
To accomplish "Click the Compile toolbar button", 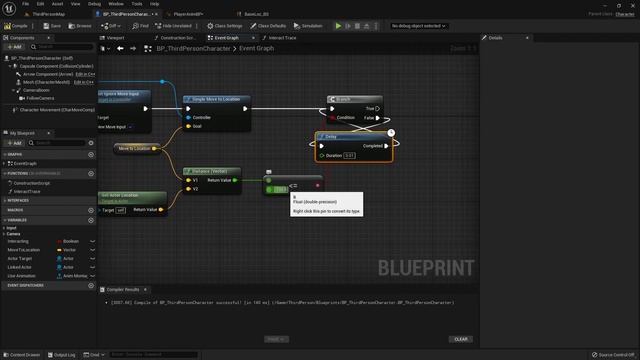I will [x=16, y=26].
